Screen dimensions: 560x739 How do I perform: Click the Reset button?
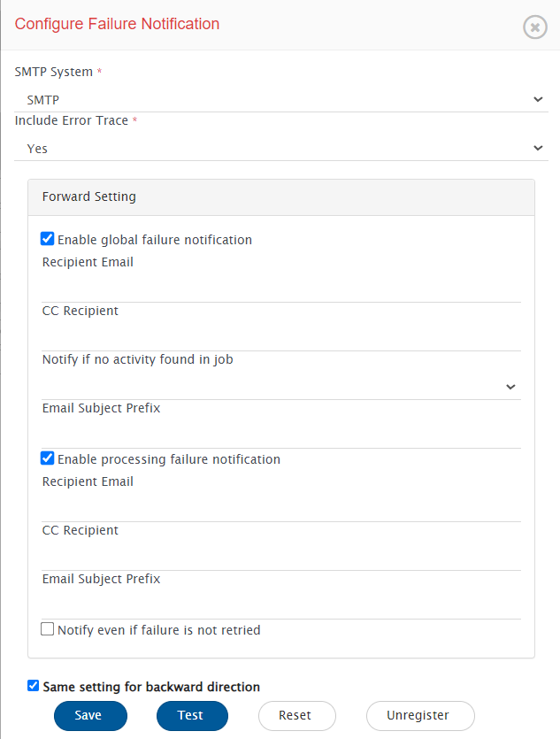click(296, 715)
